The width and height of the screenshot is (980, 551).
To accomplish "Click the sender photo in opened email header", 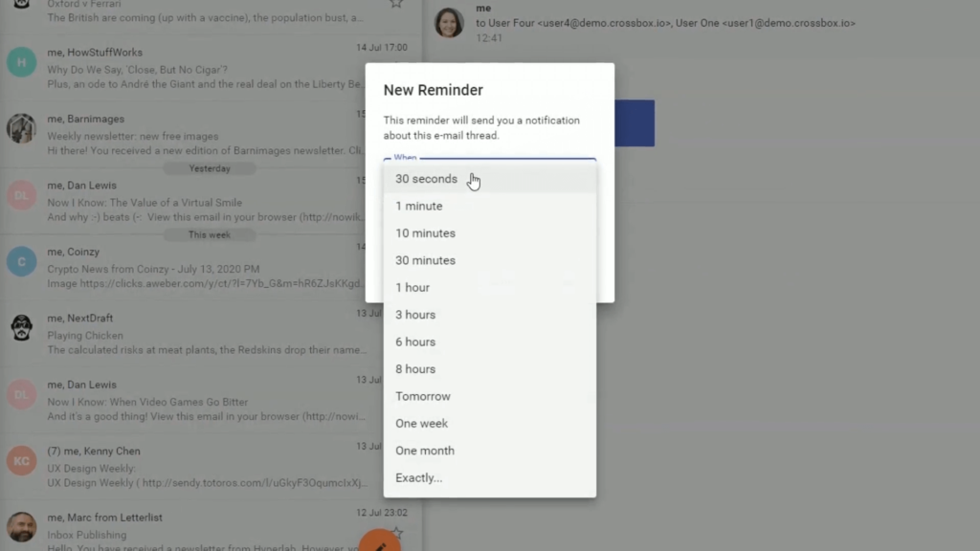I will (x=449, y=22).
